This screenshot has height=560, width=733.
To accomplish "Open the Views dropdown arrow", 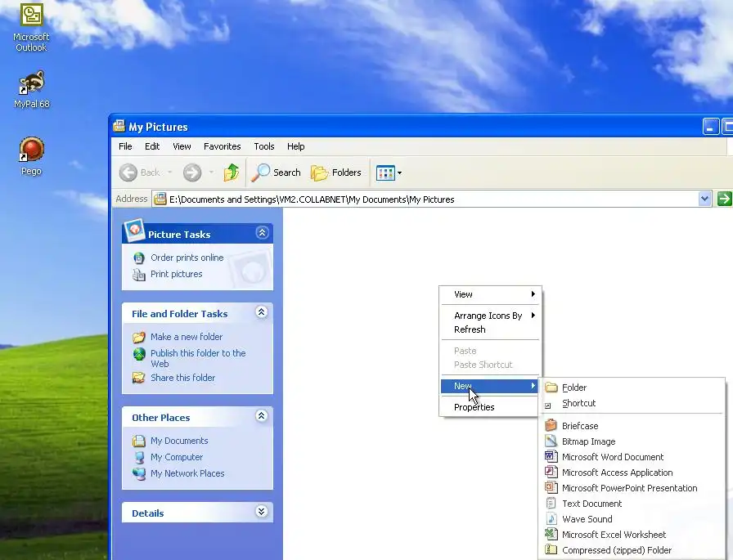I will click(x=400, y=173).
